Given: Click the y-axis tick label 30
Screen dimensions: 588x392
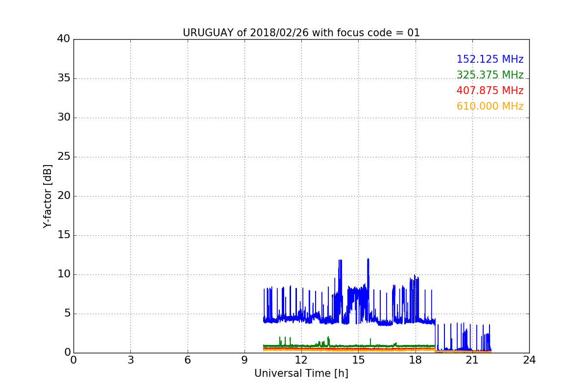Looking at the screenshot, I should (x=64, y=118).
